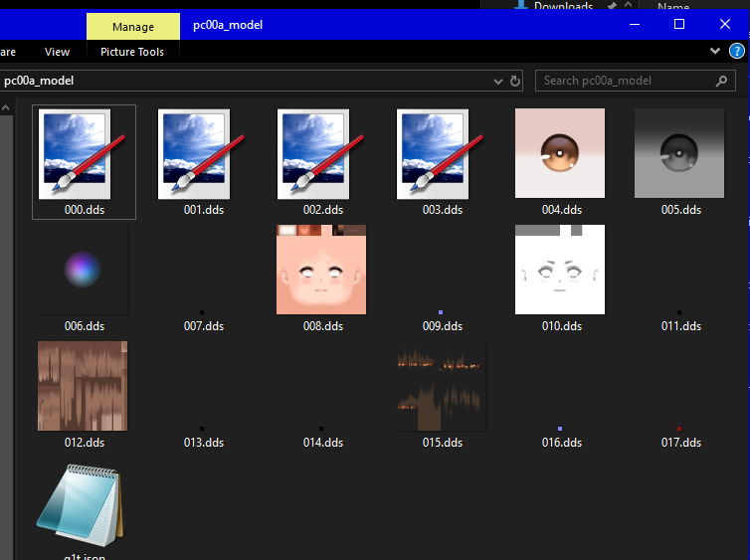Click the Name column header in background window
The image size is (750, 560).
(x=673, y=6)
